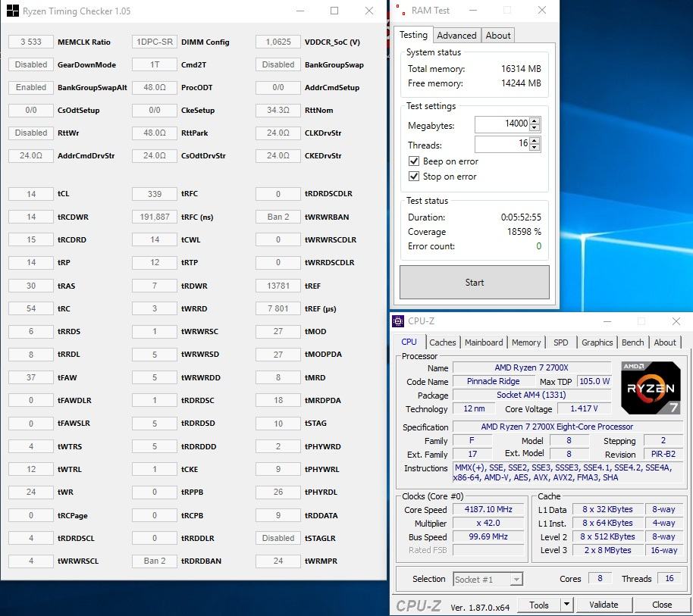Click the Ryzen Timing Checker window icon
The height and width of the screenshot is (616, 693).
tap(12, 11)
